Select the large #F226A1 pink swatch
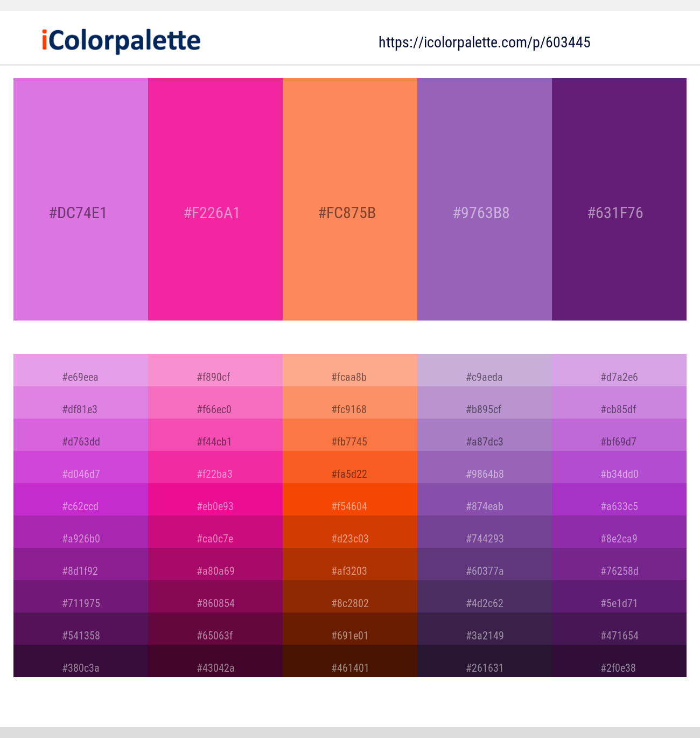This screenshot has width=700, height=738. (x=215, y=199)
